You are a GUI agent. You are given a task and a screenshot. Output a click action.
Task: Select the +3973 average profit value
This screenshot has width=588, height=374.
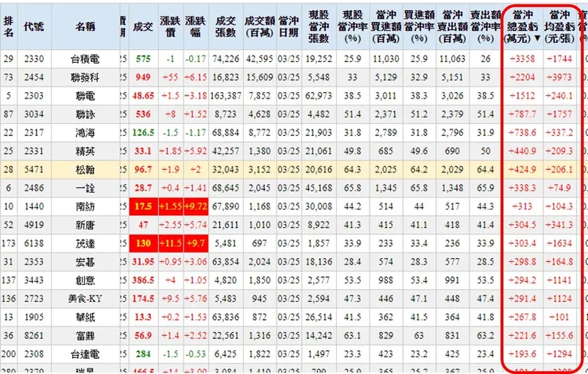point(559,77)
